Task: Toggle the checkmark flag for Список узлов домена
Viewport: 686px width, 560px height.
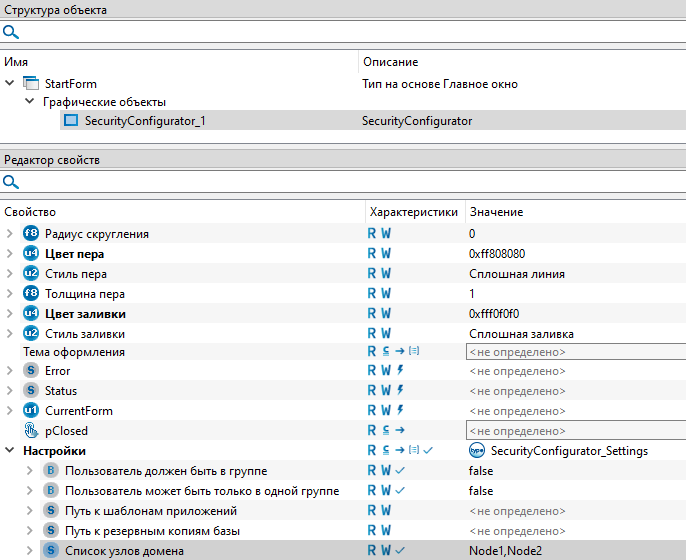Action: coord(401,550)
